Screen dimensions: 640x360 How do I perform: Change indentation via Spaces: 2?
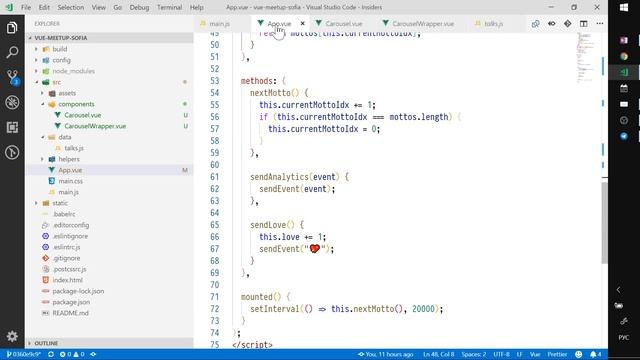pyautogui.click(x=474, y=354)
